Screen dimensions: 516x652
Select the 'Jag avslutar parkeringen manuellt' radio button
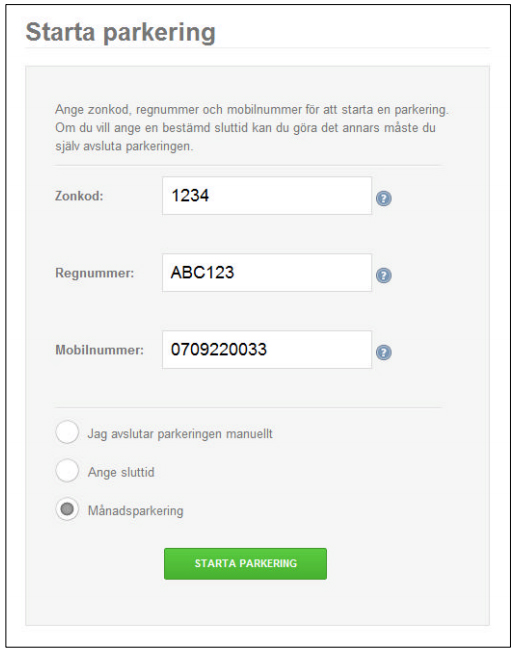[67, 432]
